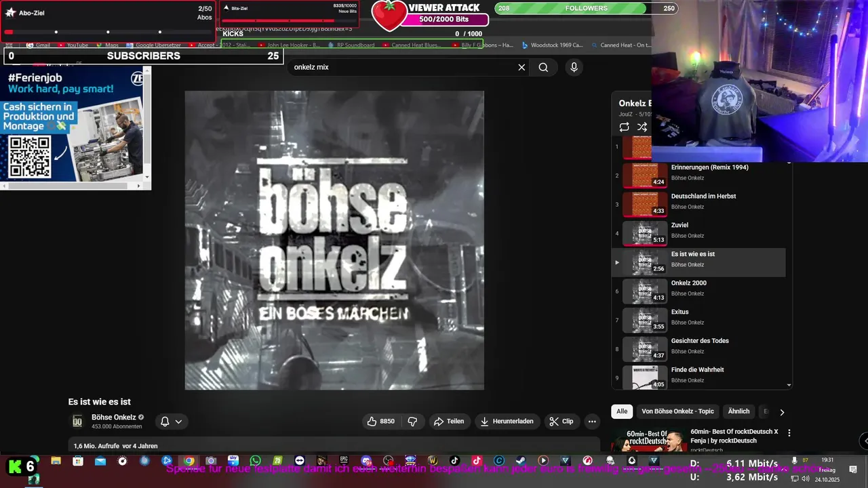Click the system tray microphone icon
The height and width of the screenshot is (488, 868).
coord(795,461)
